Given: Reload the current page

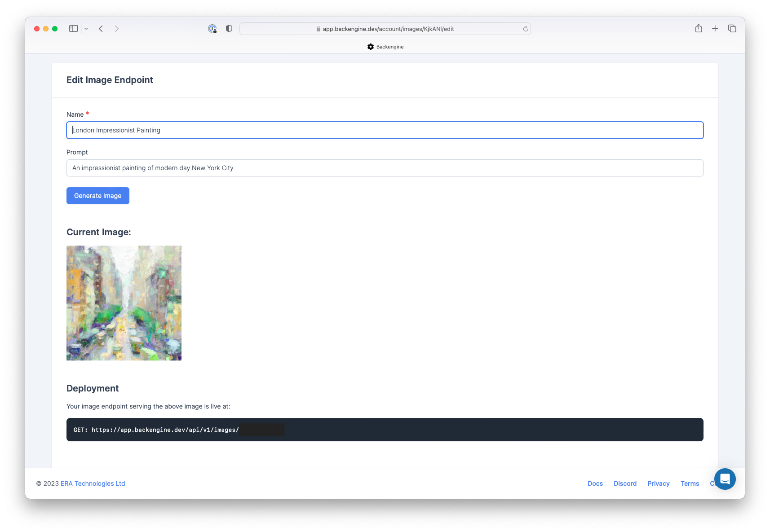Looking at the screenshot, I should point(525,29).
